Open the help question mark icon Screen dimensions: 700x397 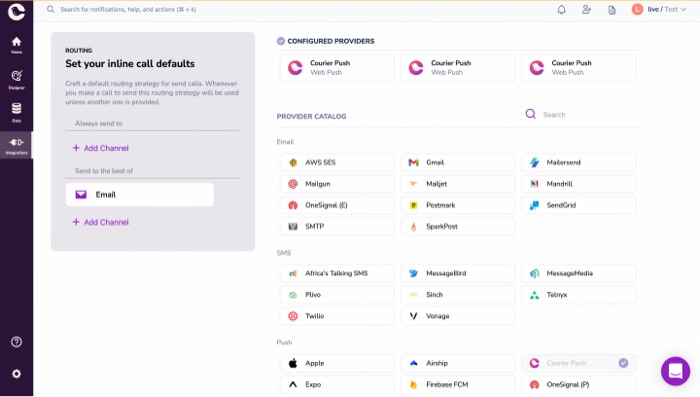[x=17, y=342]
